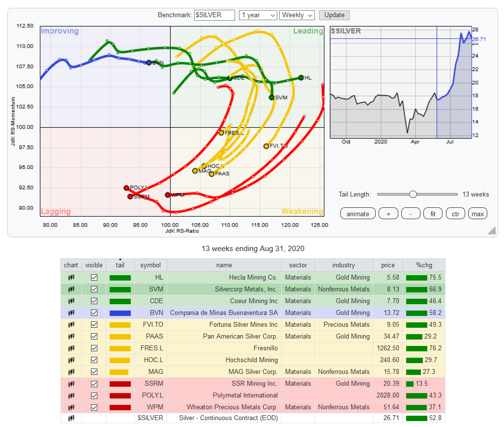Screen dimensions: 504x427
Task: Click the Benchmark $SILVER input field
Action: [214, 15]
